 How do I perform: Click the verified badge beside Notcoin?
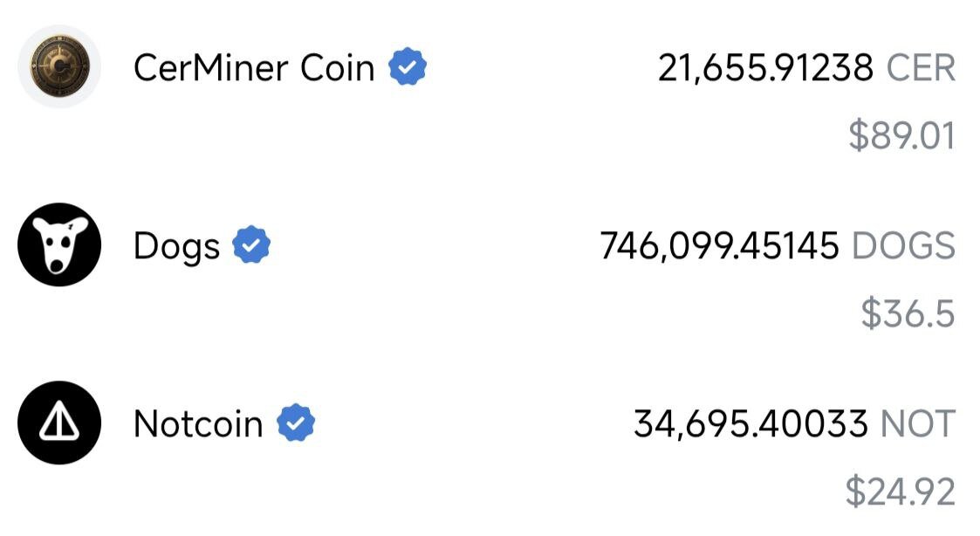(x=296, y=423)
